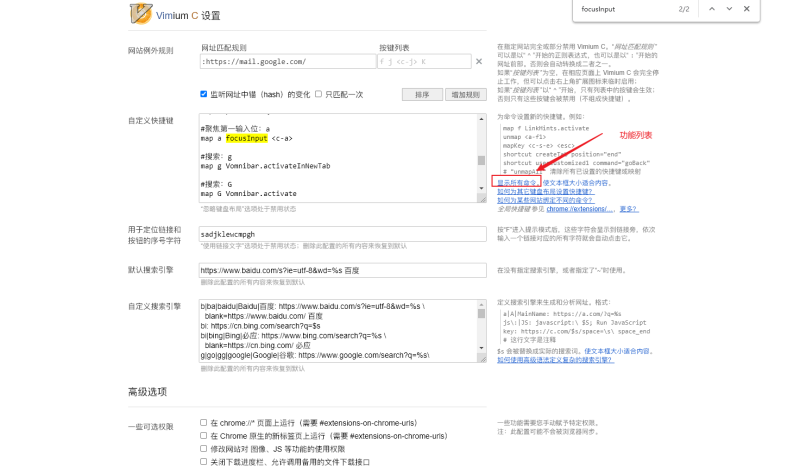Screen dimensions: 800x474
Task: Click the search engines textarea resize grip
Action: point(482,359)
